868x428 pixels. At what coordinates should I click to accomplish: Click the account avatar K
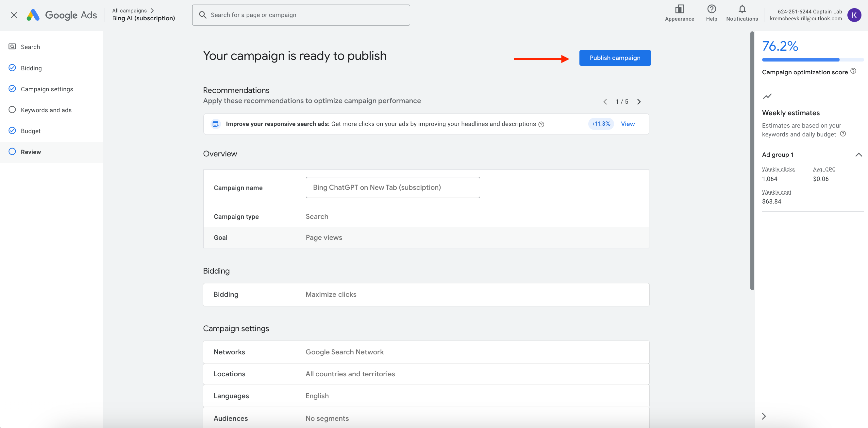coord(854,15)
